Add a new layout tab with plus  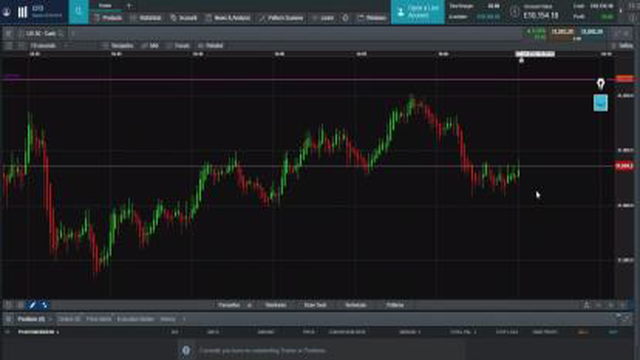coord(129,6)
